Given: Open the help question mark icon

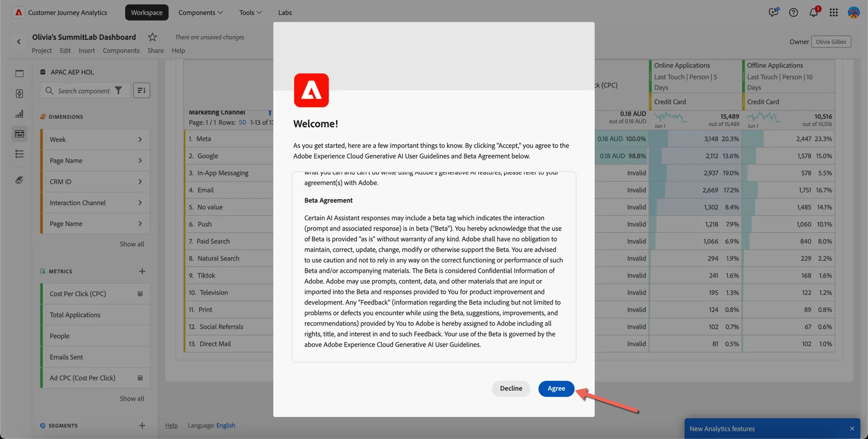Looking at the screenshot, I should 794,13.
